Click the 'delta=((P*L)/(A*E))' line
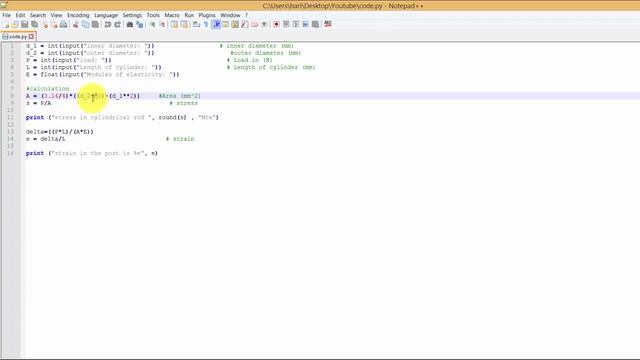Viewport: 640px width, 360px height. point(60,131)
